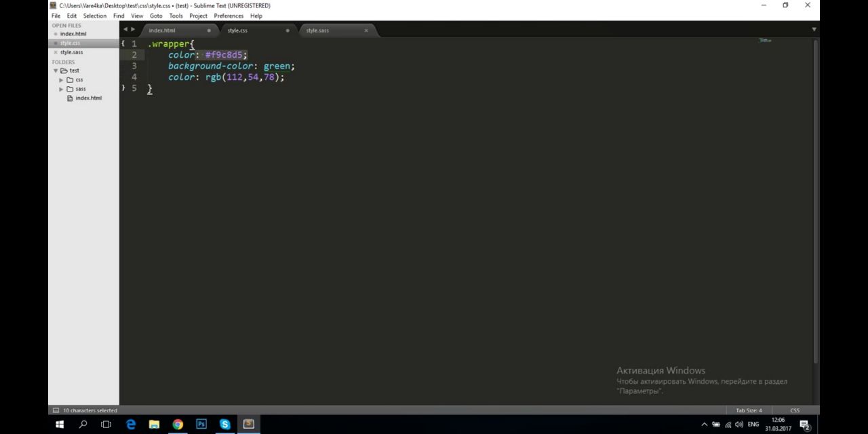Open the Preferences menu

[x=229, y=16]
